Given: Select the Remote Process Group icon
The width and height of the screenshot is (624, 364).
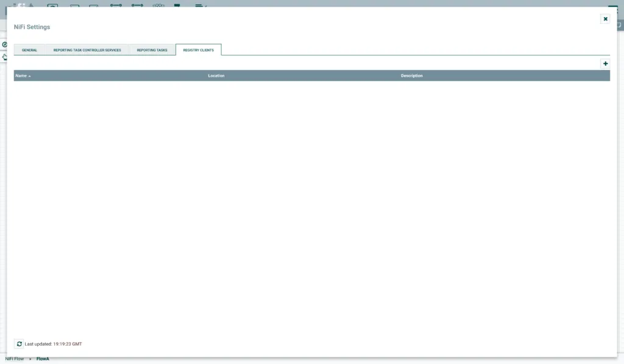Looking at the screenshot, I should (137, 5).
